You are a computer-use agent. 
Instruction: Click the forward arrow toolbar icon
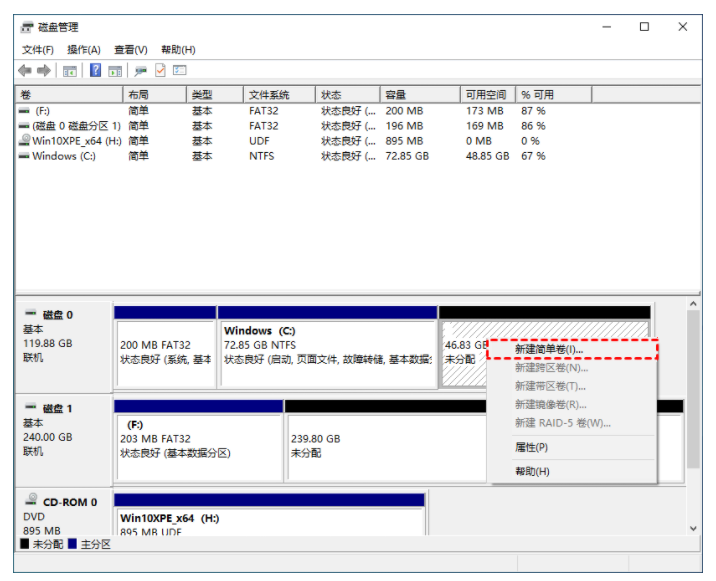pos(44,71)
